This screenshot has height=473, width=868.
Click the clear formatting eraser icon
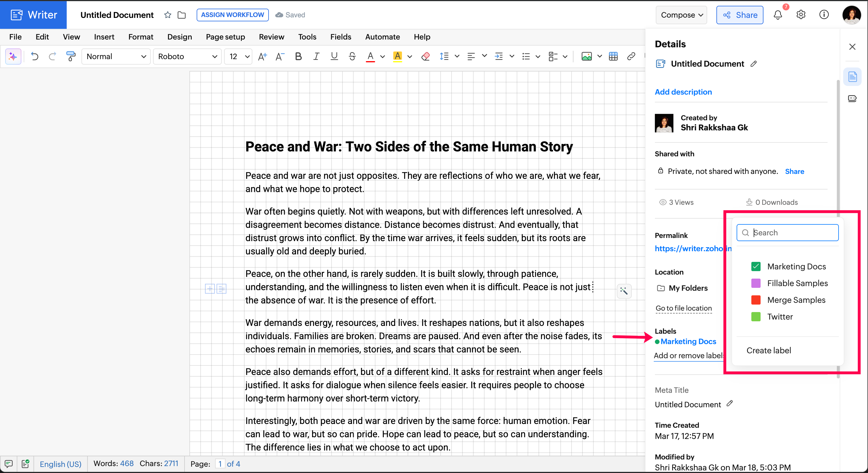(425, 56)
